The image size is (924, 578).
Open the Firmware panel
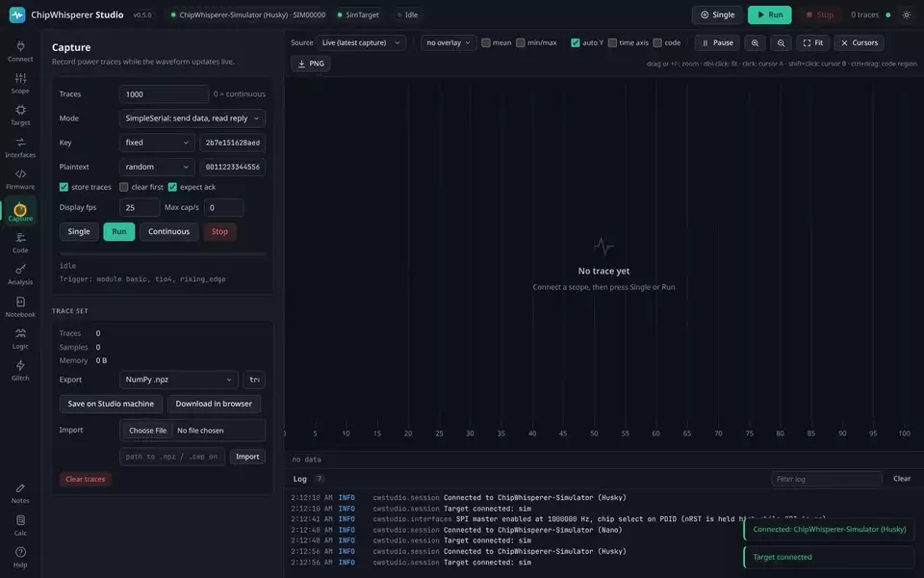[20, 179]
